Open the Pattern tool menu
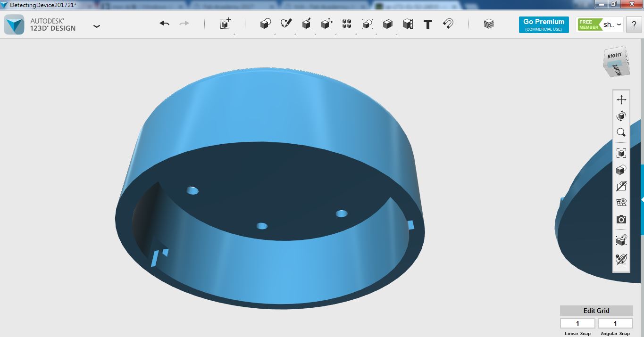 [x=347, y=24]
